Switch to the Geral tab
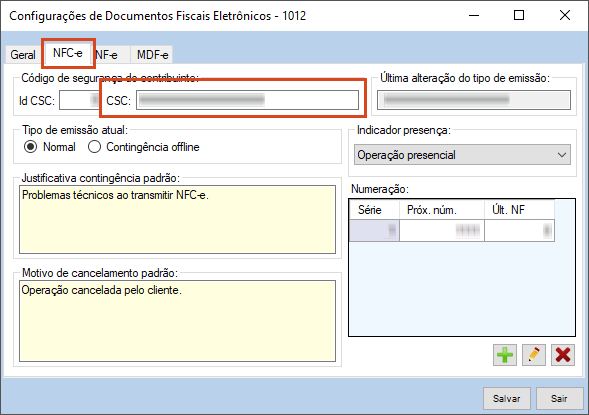The image size is (589, 415). pos(23,55)
